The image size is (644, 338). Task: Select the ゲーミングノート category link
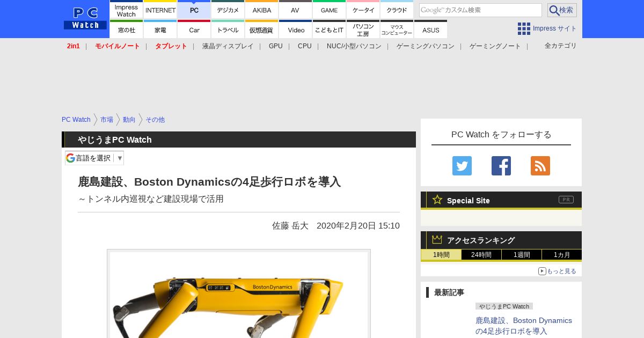click(x=495, y=46)
